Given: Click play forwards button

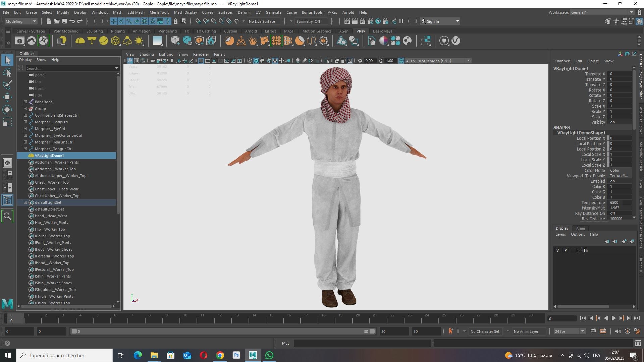Looking at the screenshot, I should coord(613,318).
